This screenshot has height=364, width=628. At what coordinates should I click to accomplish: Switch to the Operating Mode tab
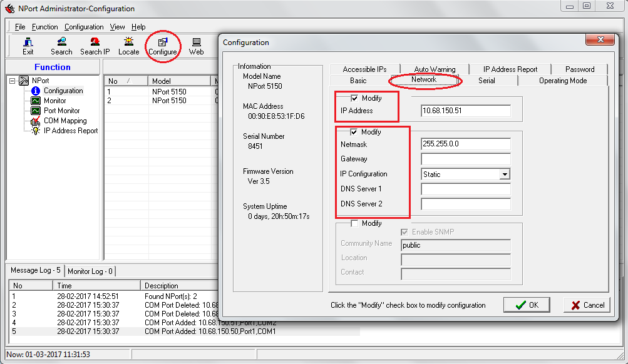[562, 81]
